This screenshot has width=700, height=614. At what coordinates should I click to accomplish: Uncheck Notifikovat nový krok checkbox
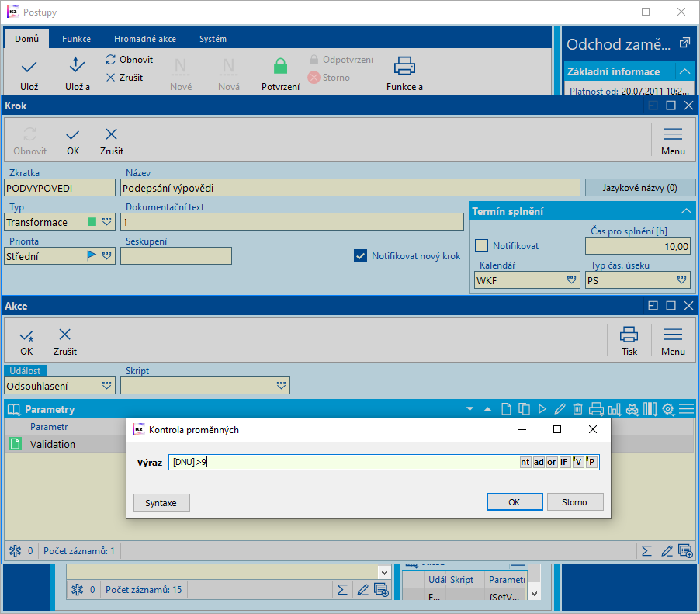click(360, 256)
